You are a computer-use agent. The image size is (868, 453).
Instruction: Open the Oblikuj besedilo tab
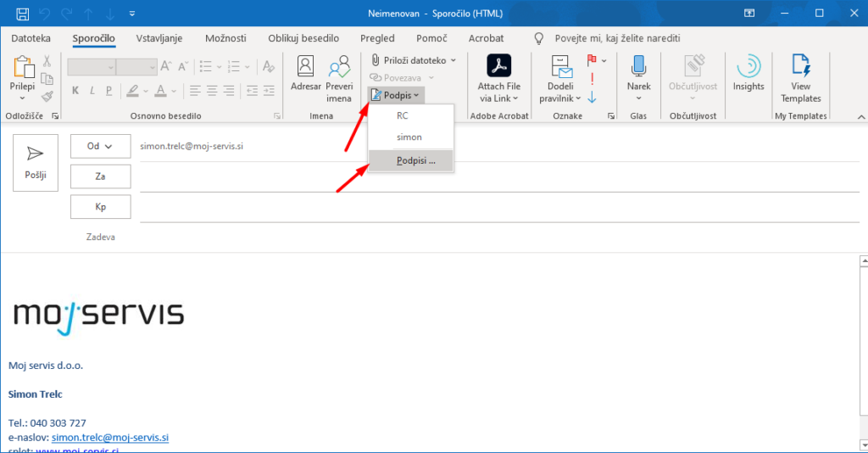303,38
